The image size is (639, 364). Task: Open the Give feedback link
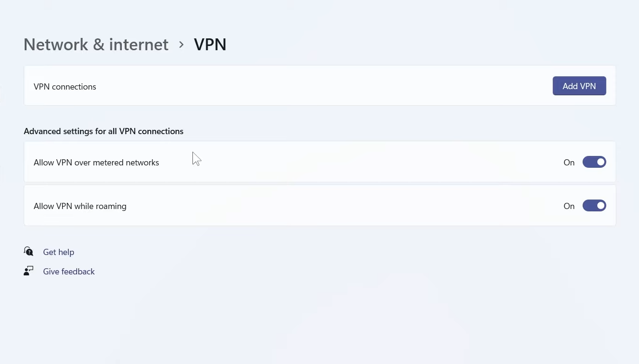click(69, 272)
